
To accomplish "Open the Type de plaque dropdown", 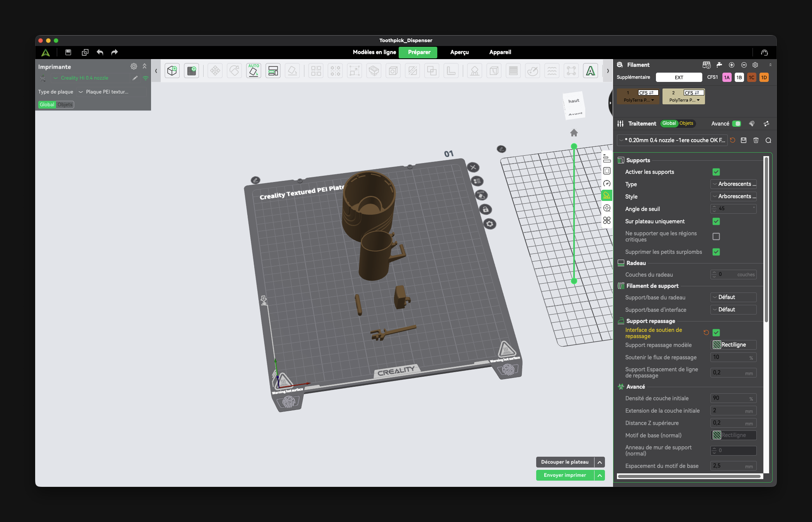I will 112,92.
